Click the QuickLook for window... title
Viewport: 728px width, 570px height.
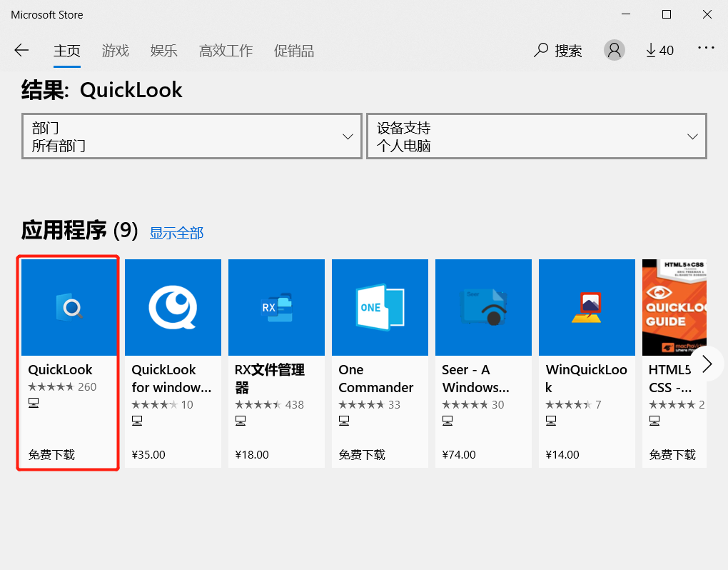point(171,378)
